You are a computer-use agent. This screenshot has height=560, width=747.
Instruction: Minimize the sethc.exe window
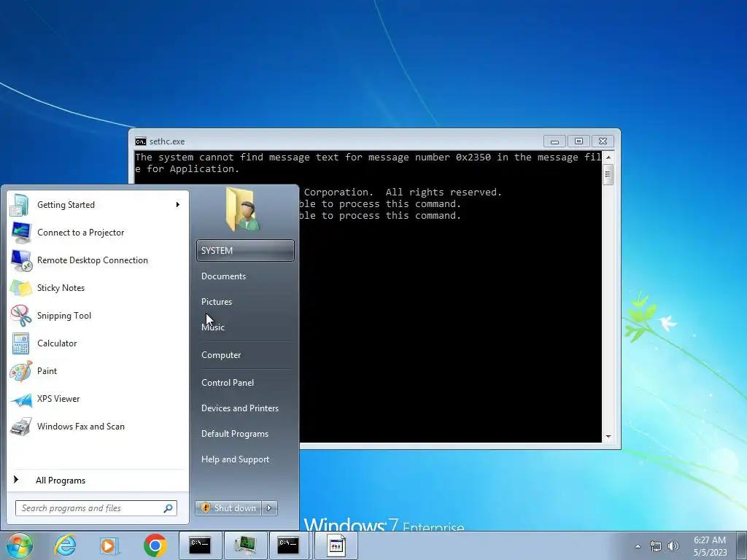554,141
